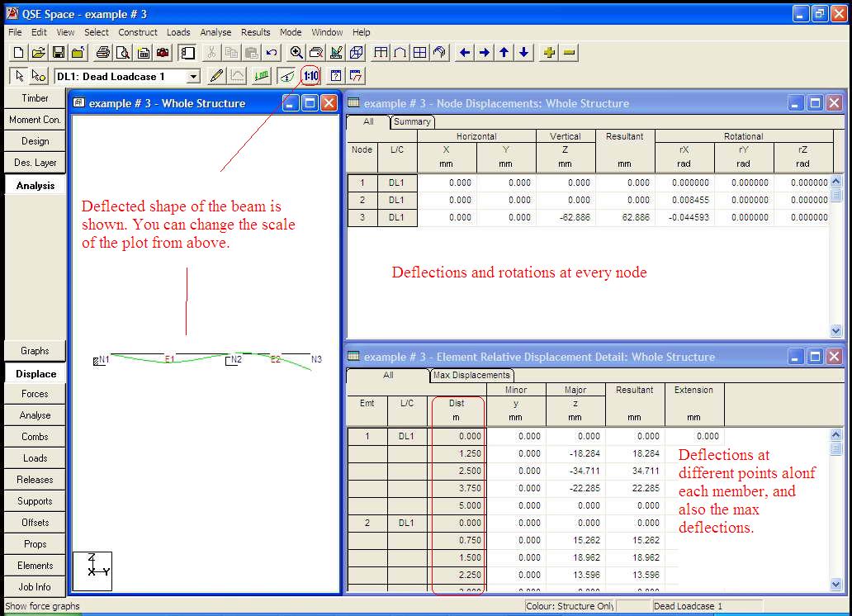Open the File menu

[15, 32]
